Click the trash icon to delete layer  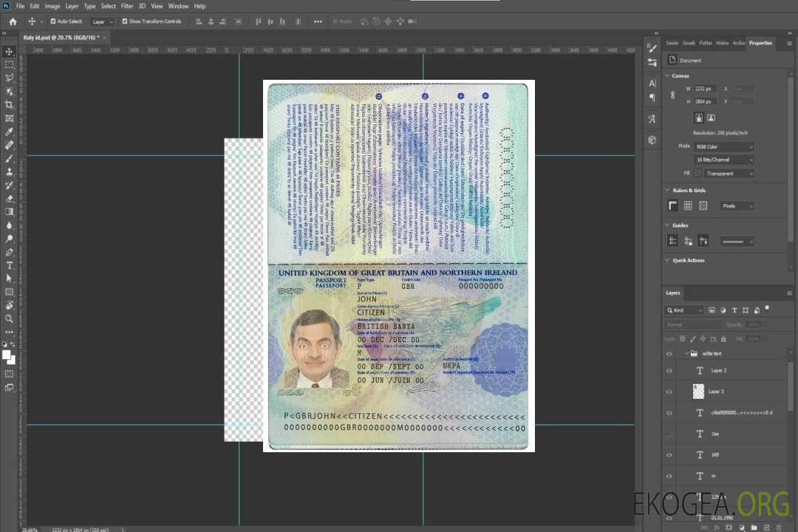click(x=779, y=528)
